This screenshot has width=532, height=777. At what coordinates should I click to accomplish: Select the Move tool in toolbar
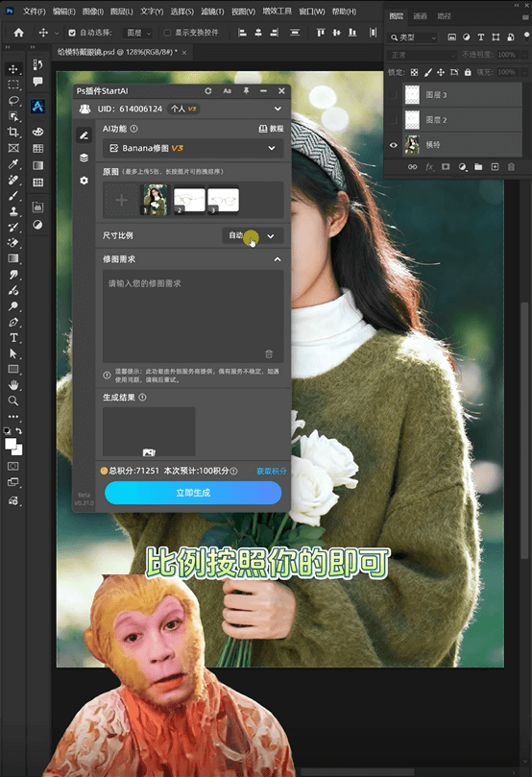(x=13, y=69)
